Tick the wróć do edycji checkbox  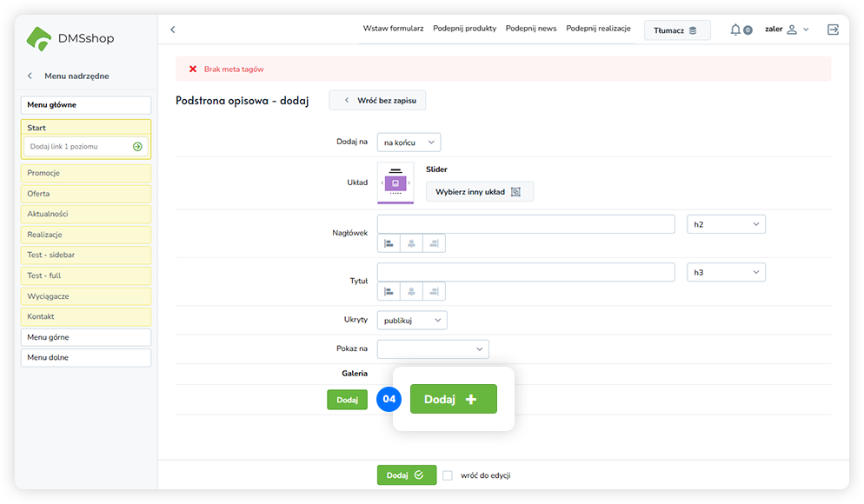click(448, 475)
